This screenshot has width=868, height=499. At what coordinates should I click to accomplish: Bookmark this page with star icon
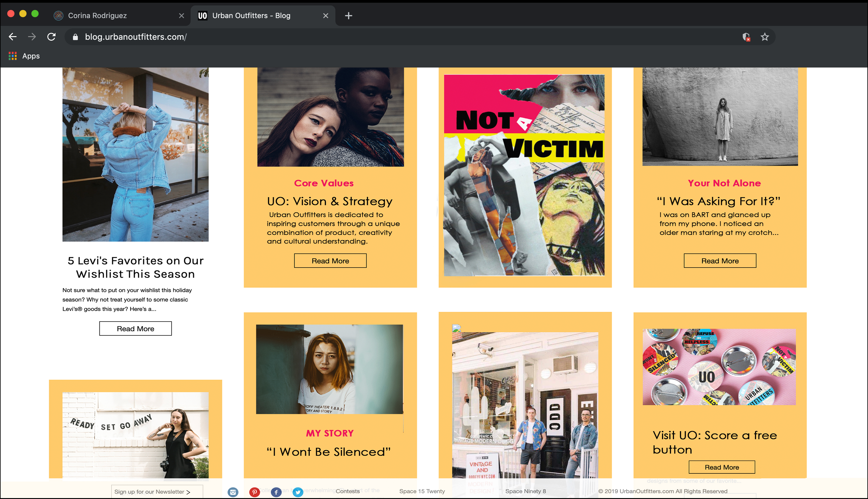tap(765, 37)
